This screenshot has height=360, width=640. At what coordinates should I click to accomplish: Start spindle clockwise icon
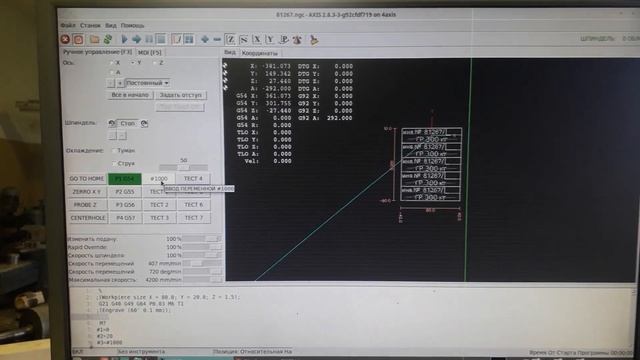point(144,123)
